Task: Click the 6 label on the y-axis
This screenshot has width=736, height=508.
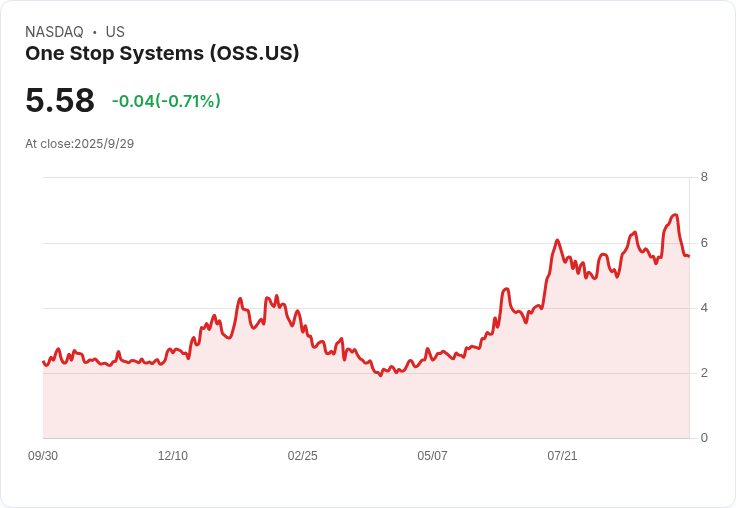Action: [x=704, y=243]
